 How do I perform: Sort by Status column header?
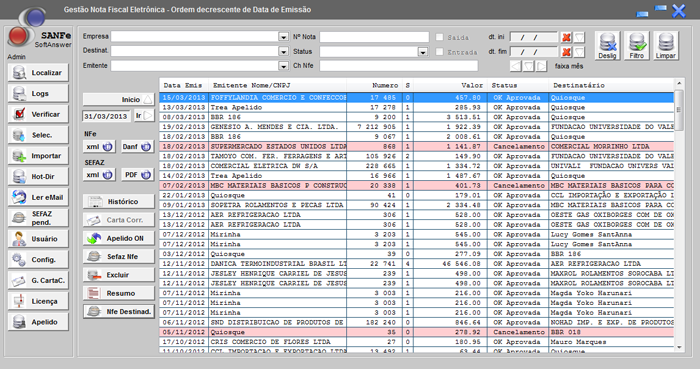518,85
